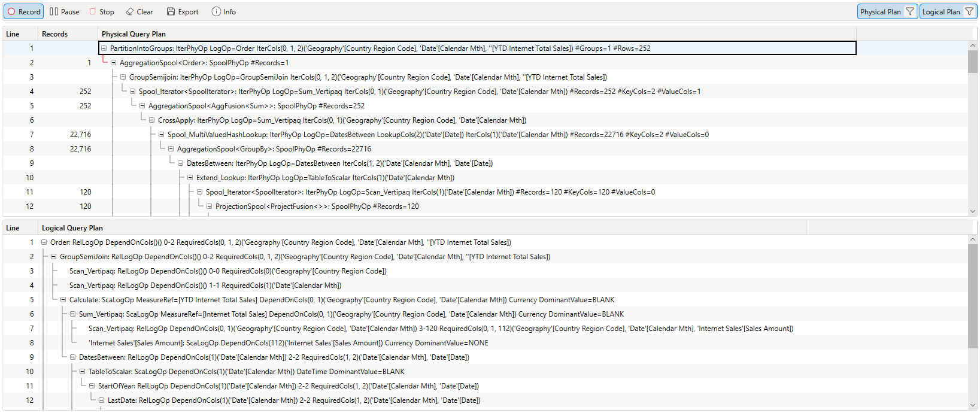
Task: Click the Physical Plan filter funnel icon
Action: (x=910, y=12)
